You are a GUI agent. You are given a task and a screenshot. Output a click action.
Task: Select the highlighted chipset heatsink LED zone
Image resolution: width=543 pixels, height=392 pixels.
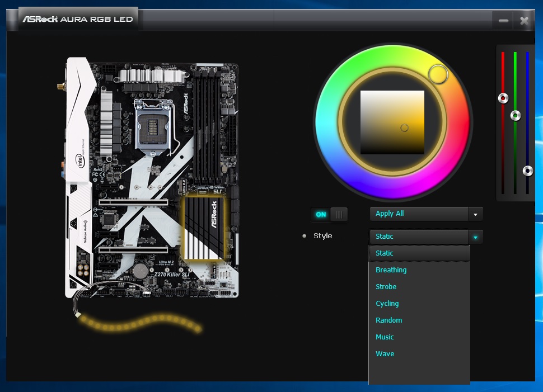pyautogui.click(x=204, y=228)
